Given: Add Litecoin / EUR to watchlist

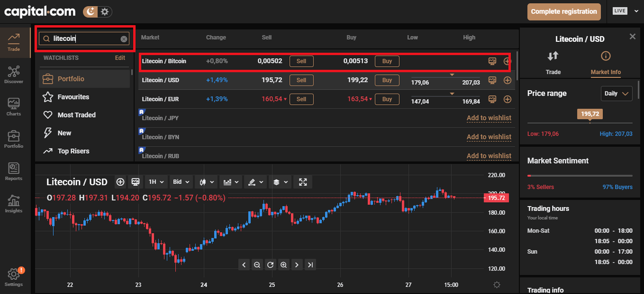Looking at the screenshot, I should [x=507, y=99].
